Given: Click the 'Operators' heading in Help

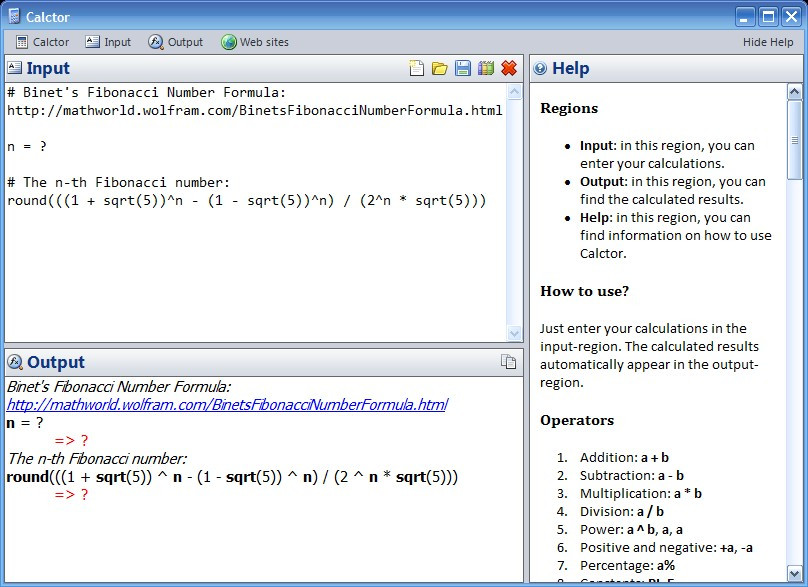Looking at the screenshot, I should click(x=577, y=420).
